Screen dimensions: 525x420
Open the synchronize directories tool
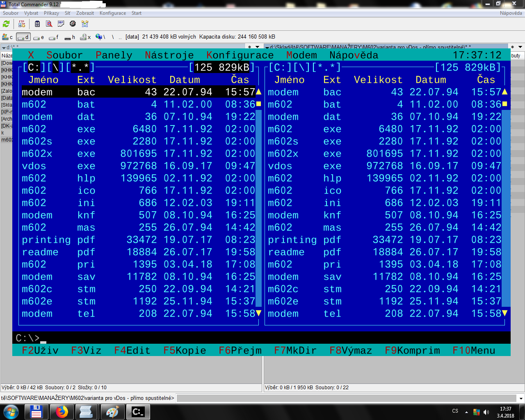pyautogui.click(x=85, y=24)
